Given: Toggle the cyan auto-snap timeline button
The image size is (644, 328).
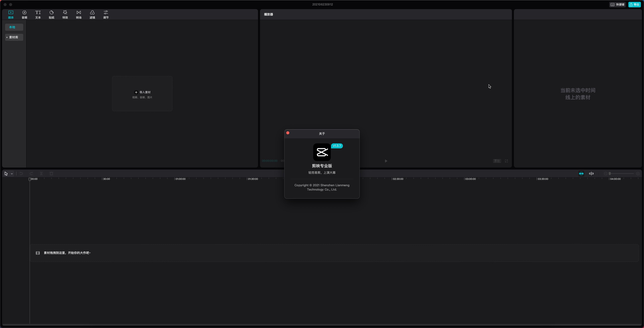Looking at the screenshot, I should (581, 174).
